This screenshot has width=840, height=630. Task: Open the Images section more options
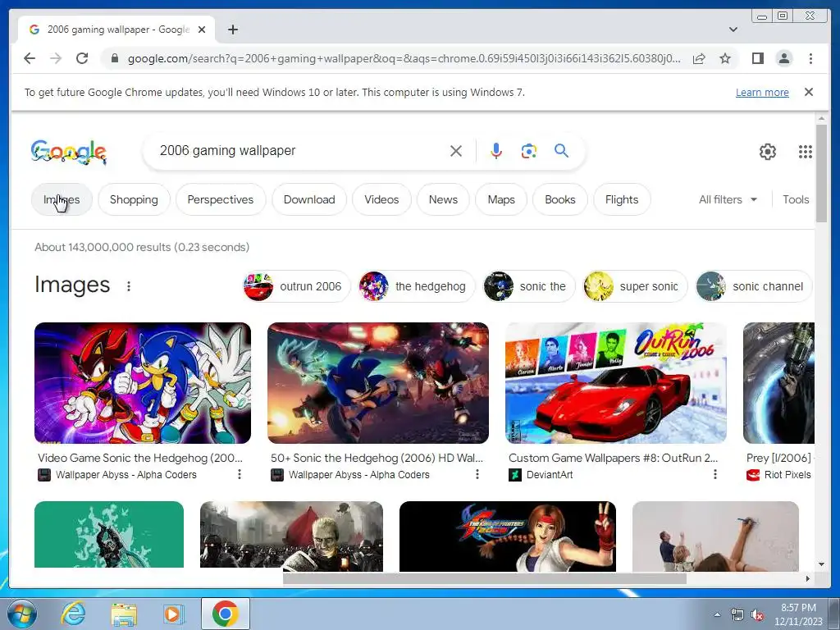129,286
